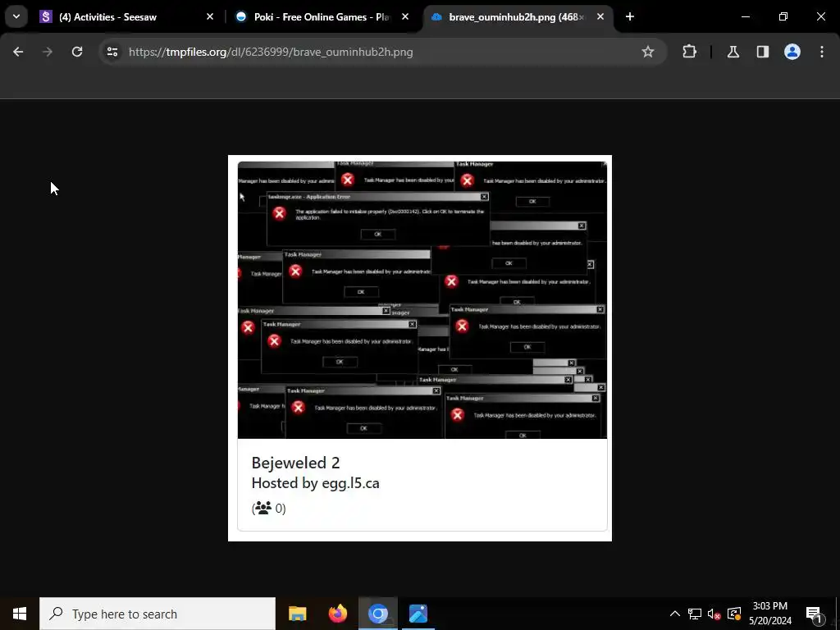Click the Type here to search box
840x630 pixels.
coord(157,614)
